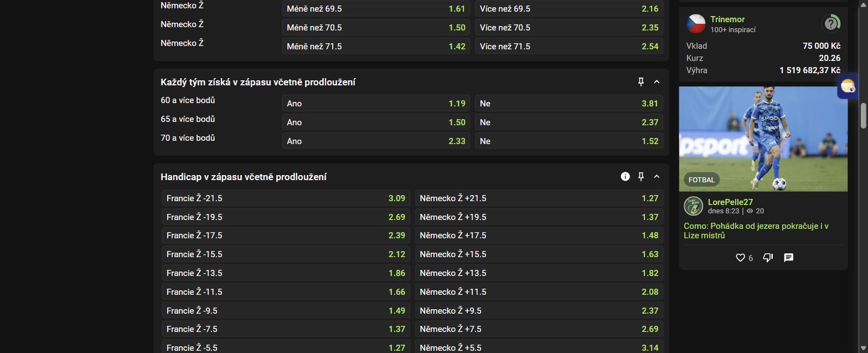Click the page vertical scrollbar thumb
The width and height of the screenshot is (868, 353).
point(863,115)
